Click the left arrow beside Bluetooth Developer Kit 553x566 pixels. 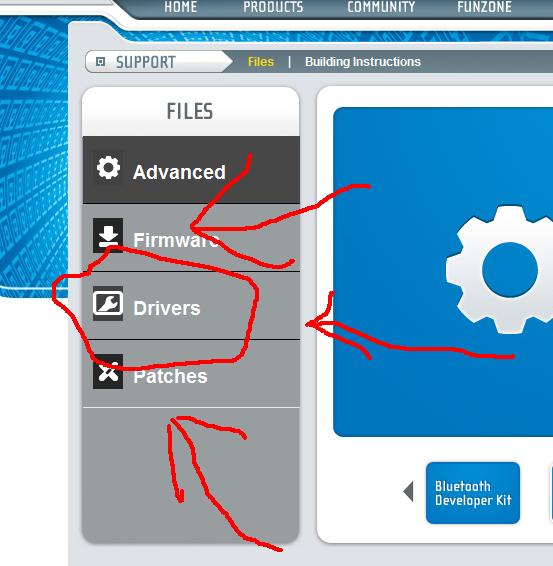tap(408, 491)
